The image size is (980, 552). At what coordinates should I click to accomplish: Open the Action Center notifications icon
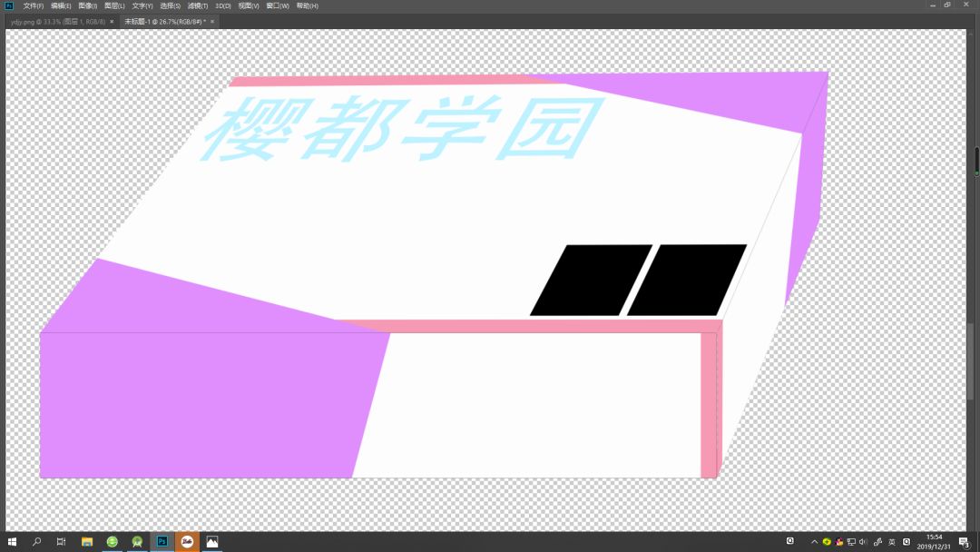[x=965, y=542]
